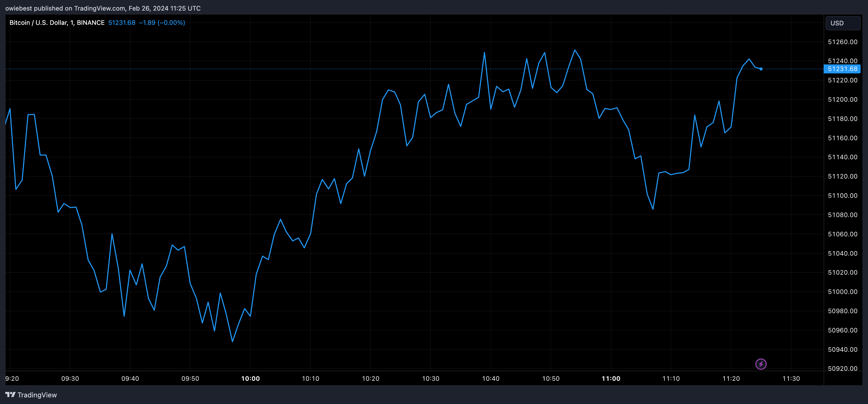
Task: Click the 51260.00 price axis label
Action: [842, 42]
